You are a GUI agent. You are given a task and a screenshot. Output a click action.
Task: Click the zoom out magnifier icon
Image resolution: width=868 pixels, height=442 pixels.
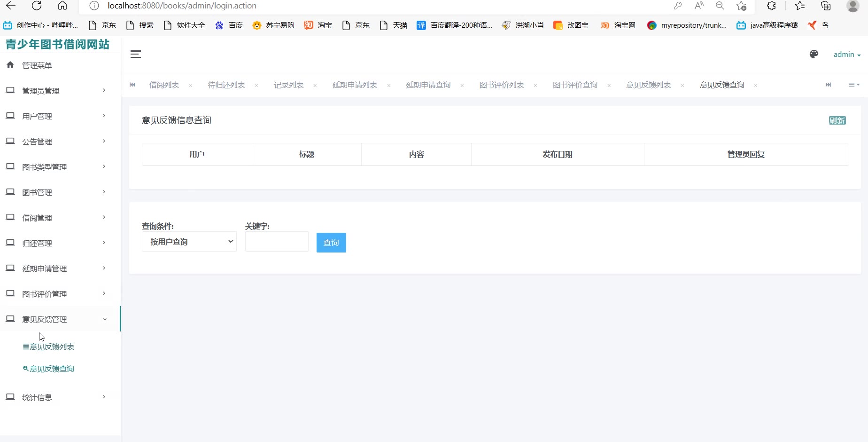(x=720, y=6)
